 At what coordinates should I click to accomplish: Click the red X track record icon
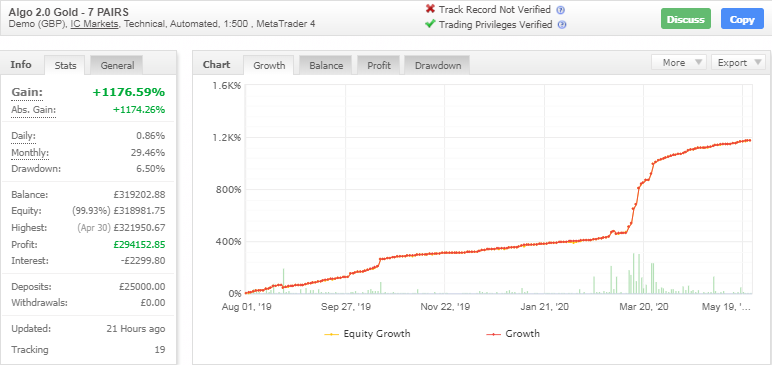pos(430,9)
